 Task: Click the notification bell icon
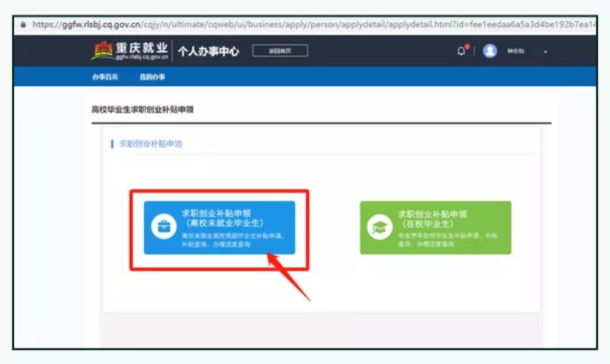point(462,51)
